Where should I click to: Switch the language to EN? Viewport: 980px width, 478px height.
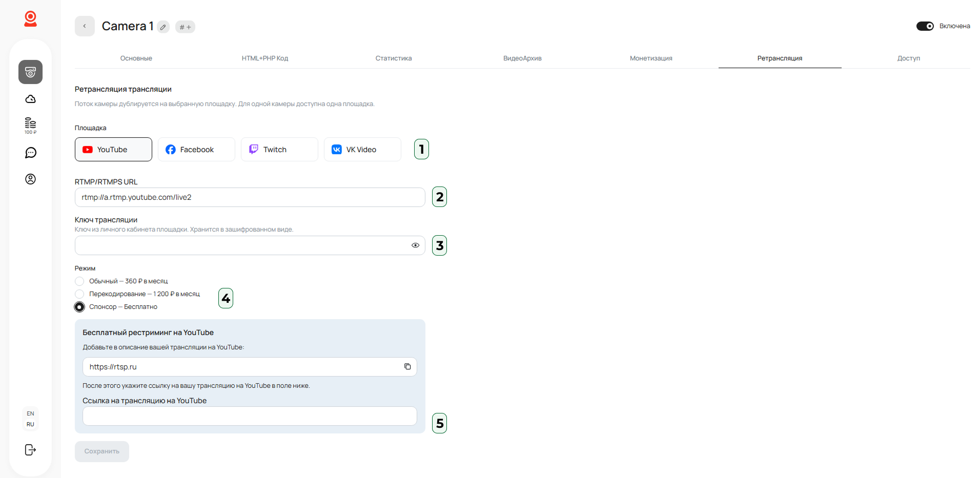(x=30, y=413)
